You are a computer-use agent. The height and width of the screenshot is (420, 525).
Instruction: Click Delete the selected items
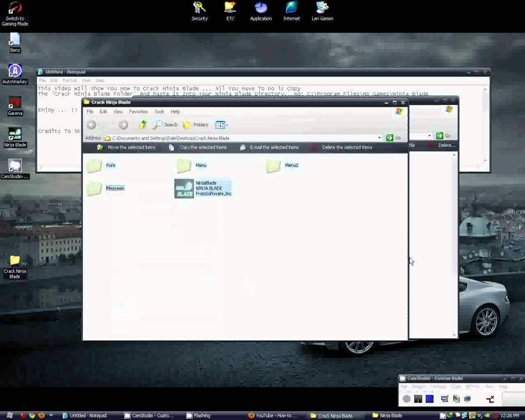(342, 148)
